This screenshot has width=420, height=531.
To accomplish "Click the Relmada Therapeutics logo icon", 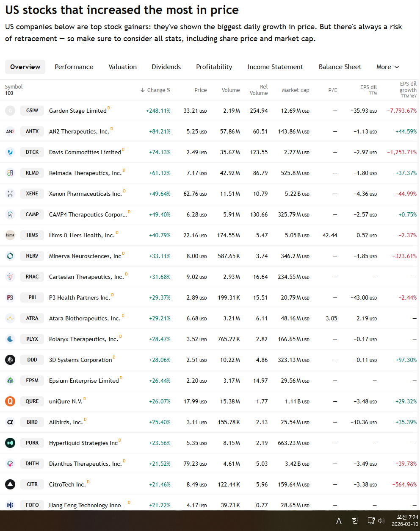I will pyautogui.click(x=10, y=173).
